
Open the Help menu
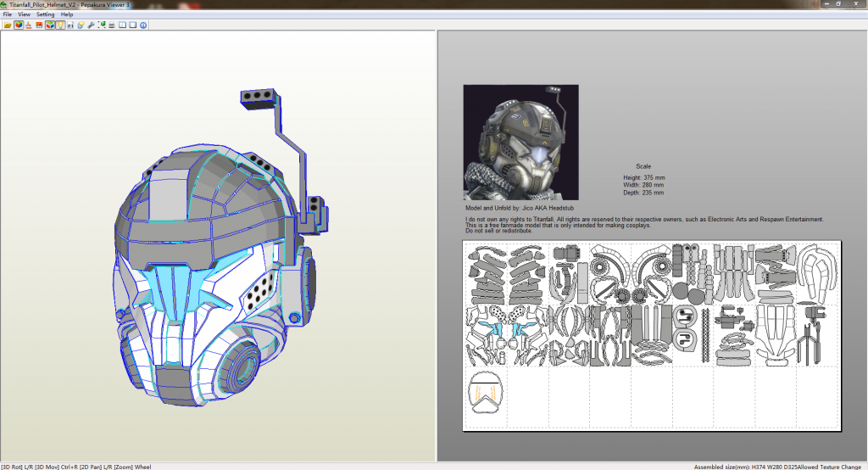[x=67, y=14]
